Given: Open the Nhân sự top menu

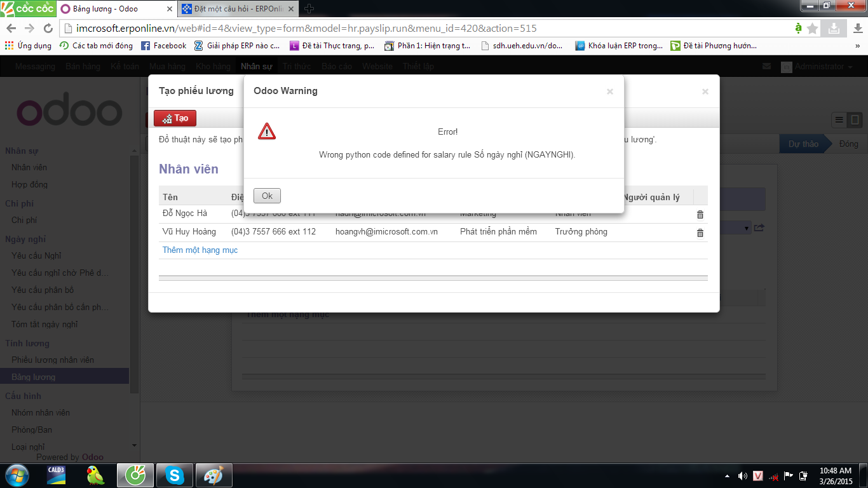Looking at the screenshot, I should (x=257, y=67).
